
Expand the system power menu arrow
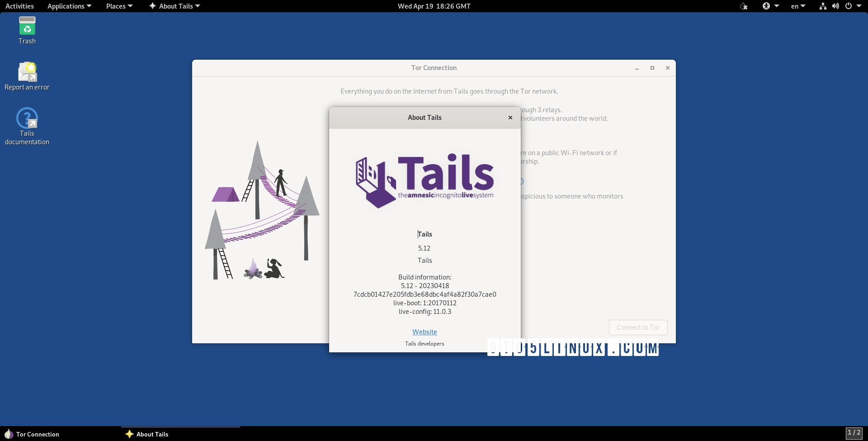(858, 6)
